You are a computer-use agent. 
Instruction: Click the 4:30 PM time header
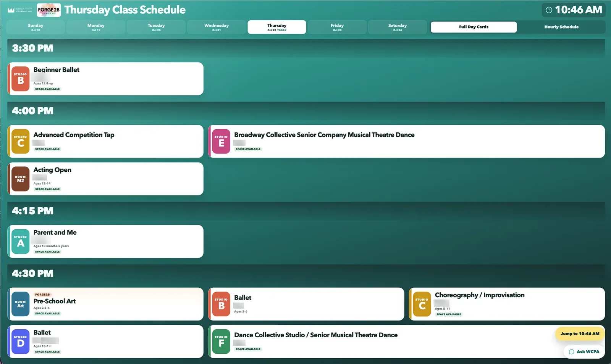pyautogui.click(x=32, y=274)
